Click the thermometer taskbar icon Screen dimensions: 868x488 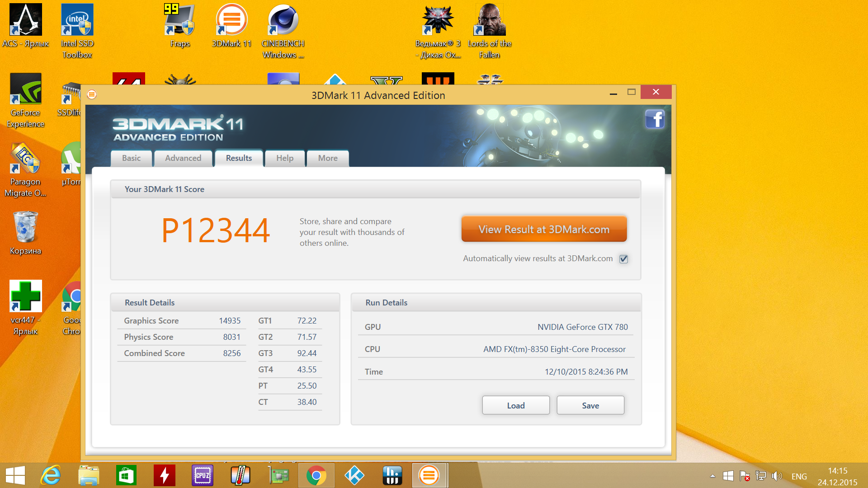click(x=240, y=475)
